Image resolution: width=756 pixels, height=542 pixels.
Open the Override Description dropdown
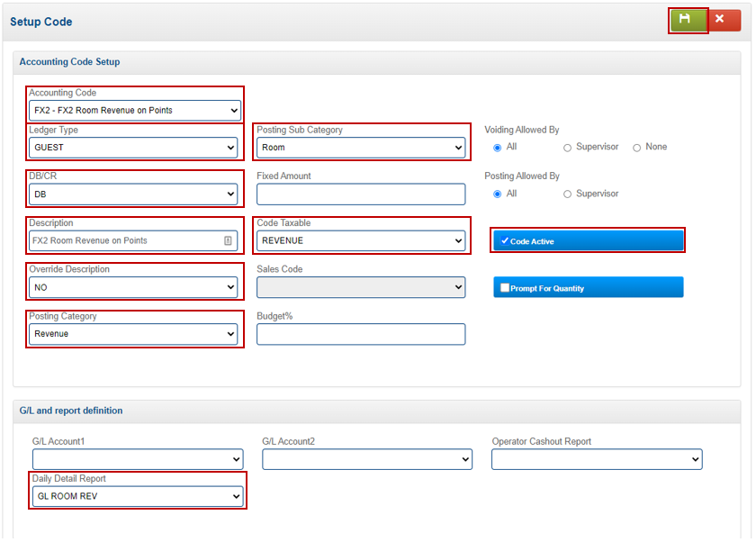pyautogui.click(x=134, y=287)
